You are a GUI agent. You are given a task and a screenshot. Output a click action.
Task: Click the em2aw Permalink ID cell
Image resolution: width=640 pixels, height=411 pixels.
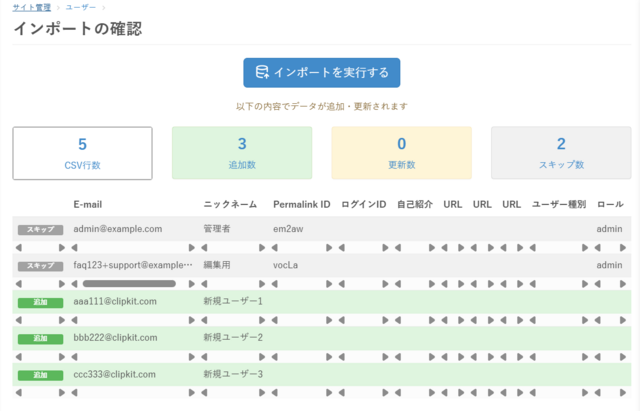pyautogui.click(x=288, y=229)
